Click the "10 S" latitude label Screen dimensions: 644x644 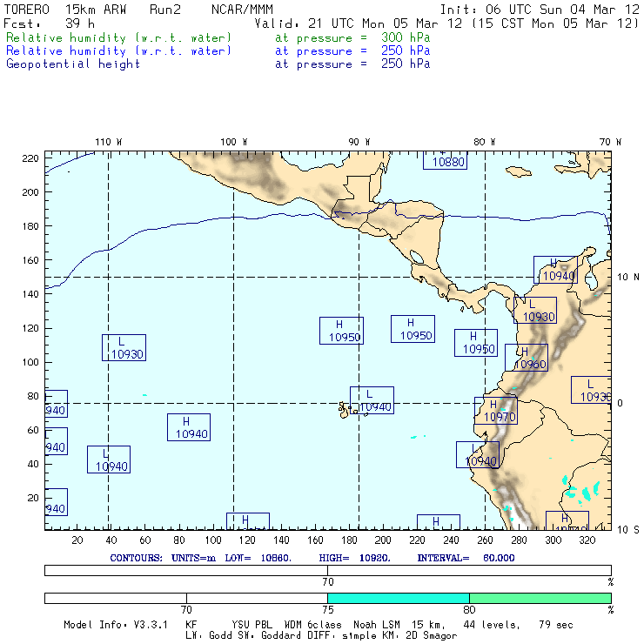point(628,530)
